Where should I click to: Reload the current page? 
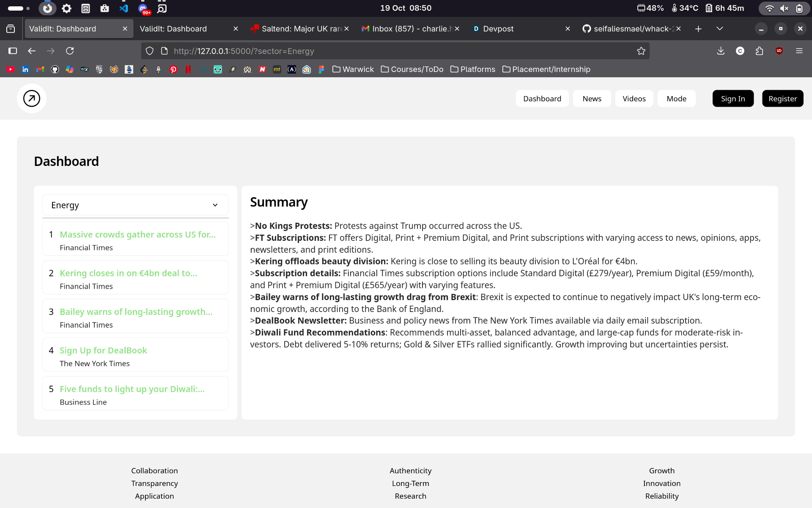click(70, 51)
